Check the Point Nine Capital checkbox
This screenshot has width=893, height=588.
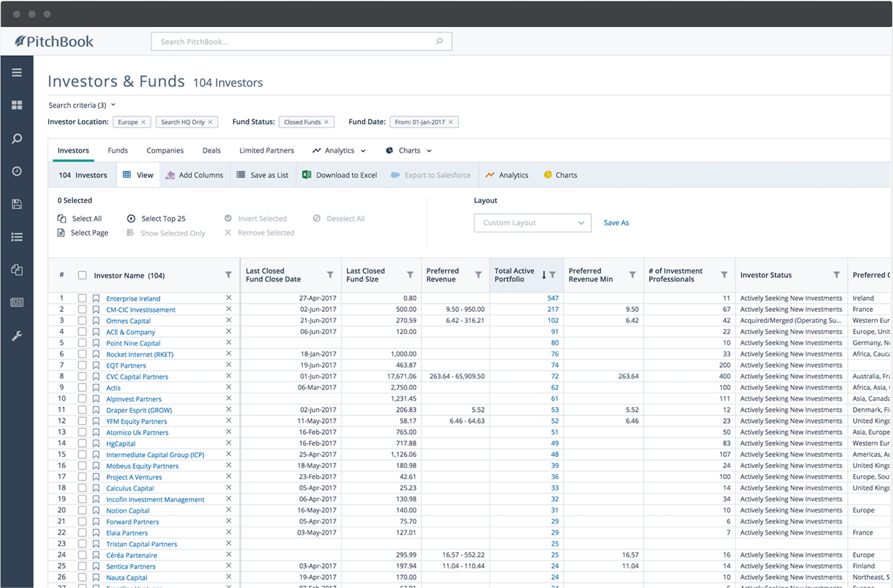[x=82, y=343]
